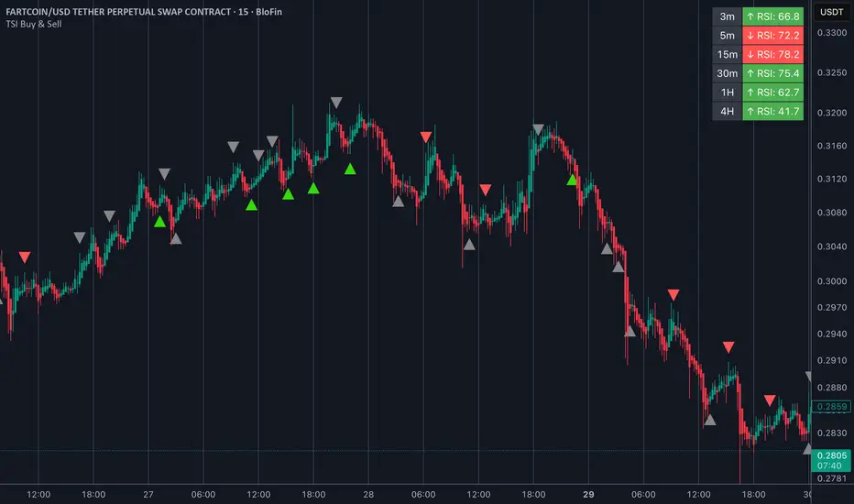The height and width of the screenshot is (504, 854).
Task: Click the 4H timeframe cell in the RSI table
Action: [x=728, y=111]
